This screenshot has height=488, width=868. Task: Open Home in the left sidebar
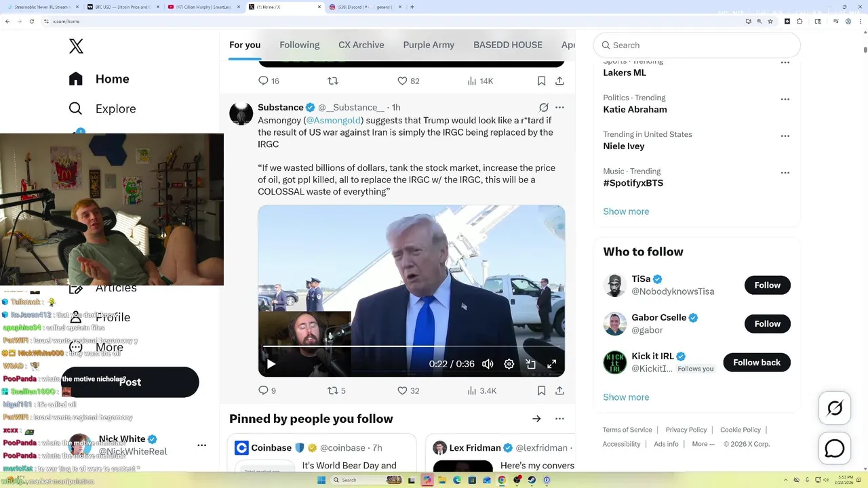click(x=99, y=79)
